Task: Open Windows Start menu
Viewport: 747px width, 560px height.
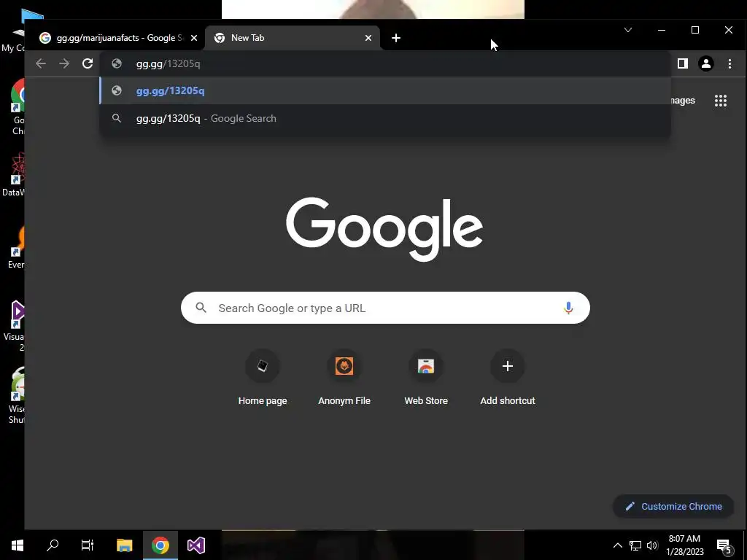Action: click(x=18, y=545)
